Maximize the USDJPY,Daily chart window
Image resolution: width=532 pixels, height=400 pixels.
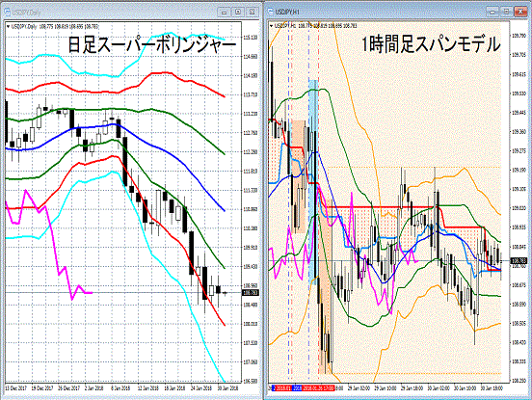pyautogui.click(x=238, y=13)
